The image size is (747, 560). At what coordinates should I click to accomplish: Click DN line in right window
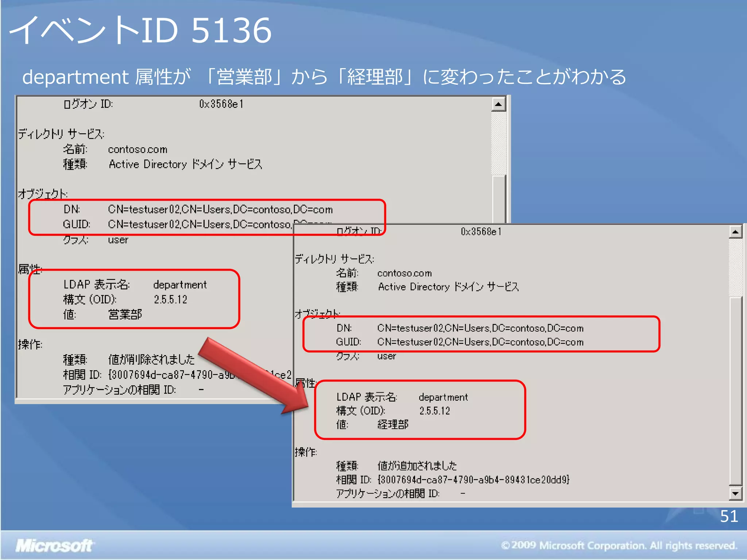460,328
